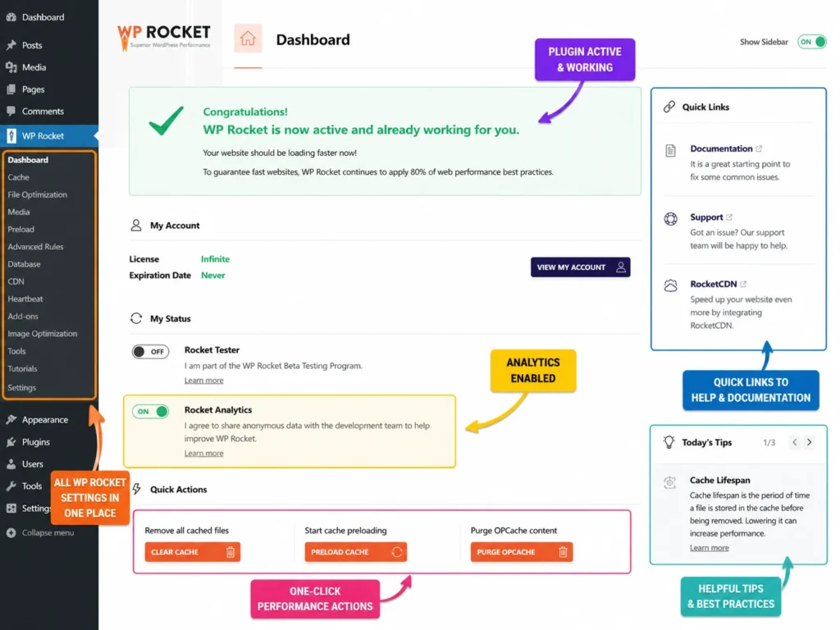The height and width of the screenshot is (630, 840).
Task: Open the Cache submenu item
Action: [18, 177]
